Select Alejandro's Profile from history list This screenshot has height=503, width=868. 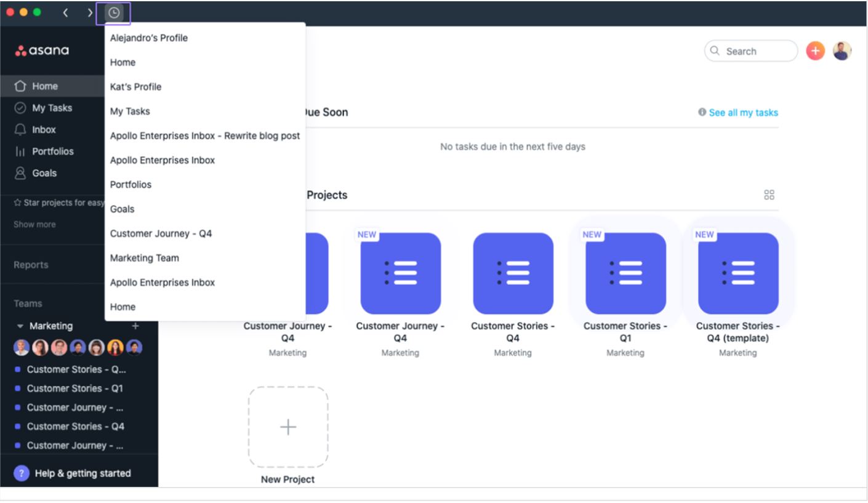[205, 38]
